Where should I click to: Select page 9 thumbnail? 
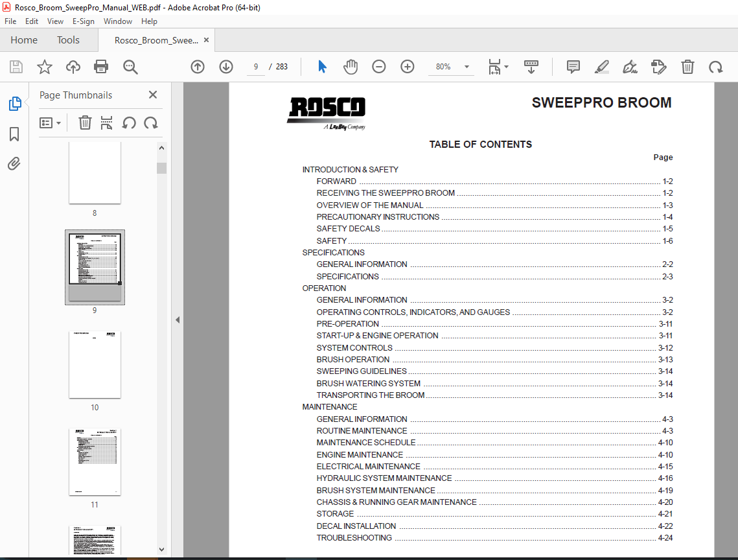tap(95, 267)
